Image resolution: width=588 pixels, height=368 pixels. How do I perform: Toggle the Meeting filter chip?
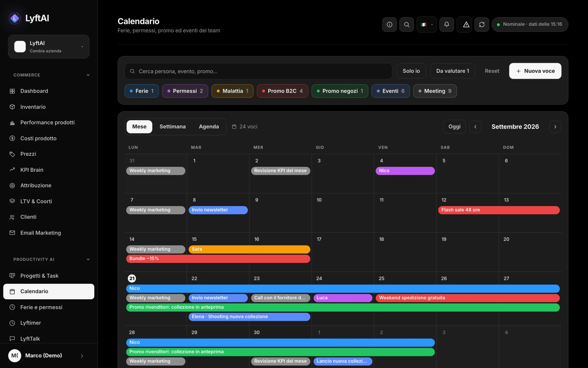[435, 91]
